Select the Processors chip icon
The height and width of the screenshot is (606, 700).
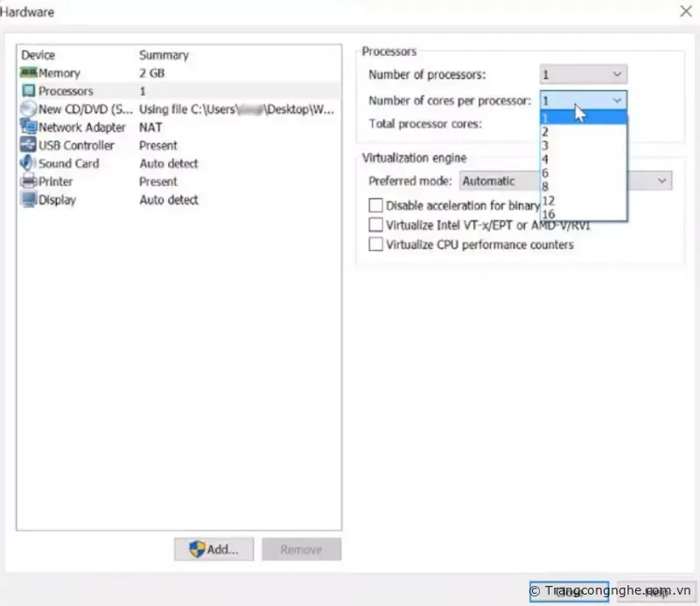[x=28, y=91]
